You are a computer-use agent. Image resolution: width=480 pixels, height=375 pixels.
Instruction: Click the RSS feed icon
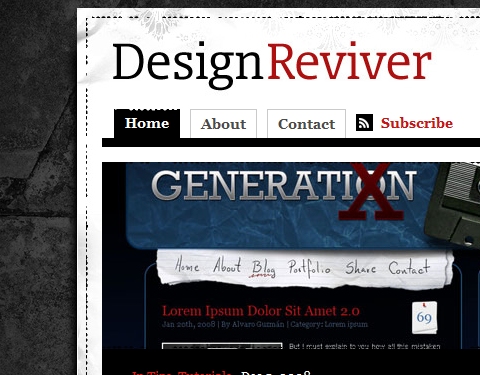pos(364,123)
